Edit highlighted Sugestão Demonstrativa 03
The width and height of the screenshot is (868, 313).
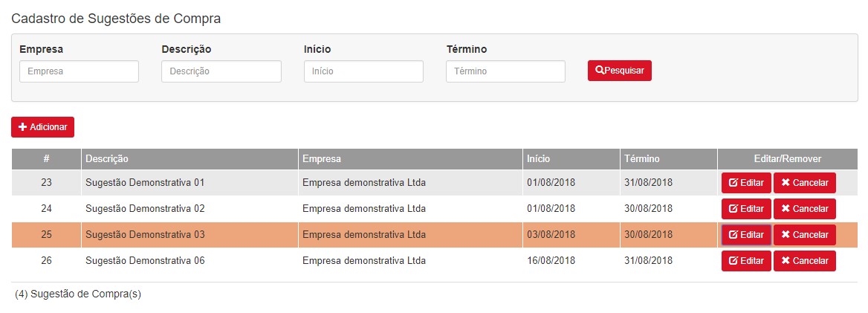[x=746, y=235]
